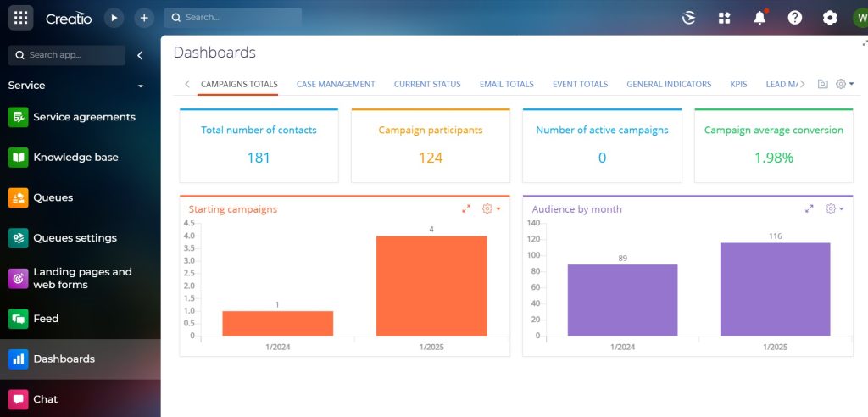Collapse the left sidebar panel

pos(140,55)
